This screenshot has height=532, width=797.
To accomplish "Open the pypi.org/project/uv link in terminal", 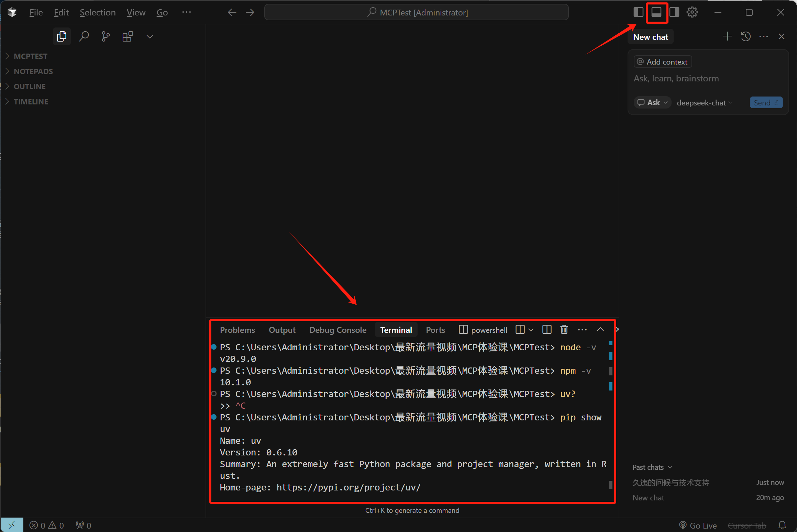I will [x=348, y=487].
